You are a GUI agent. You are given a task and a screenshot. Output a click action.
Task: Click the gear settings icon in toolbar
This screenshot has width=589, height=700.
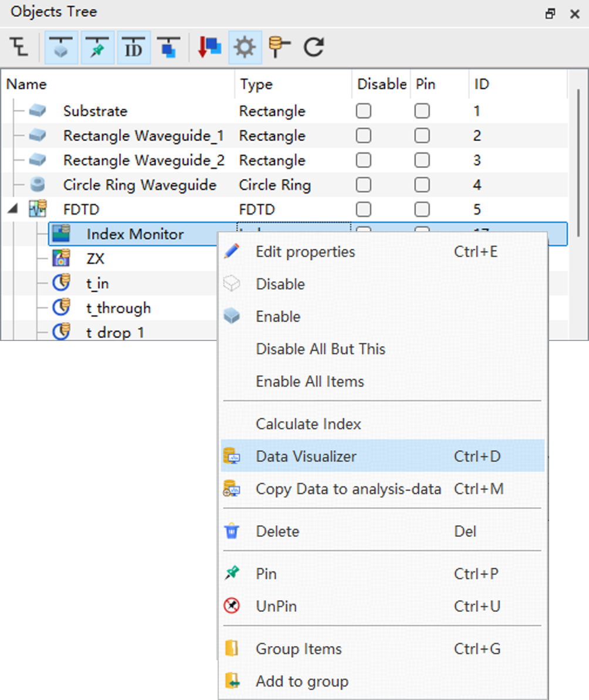click(245, 48)
